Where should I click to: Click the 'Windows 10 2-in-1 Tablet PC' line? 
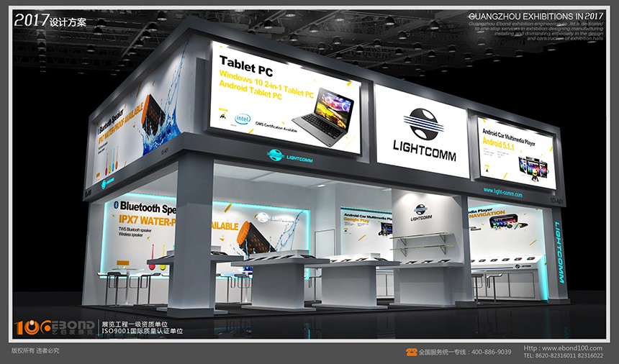point(266,83)
